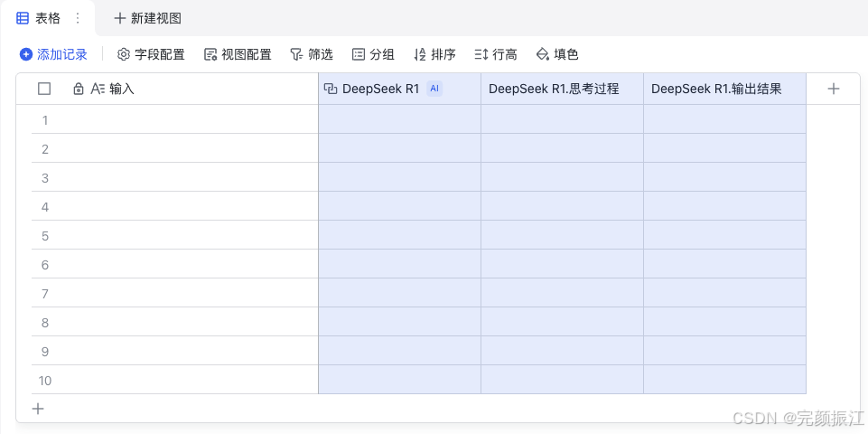Select row number 4
Image resolution: width=868 pixels, height=434 pixels.
[x=45, y=207]
